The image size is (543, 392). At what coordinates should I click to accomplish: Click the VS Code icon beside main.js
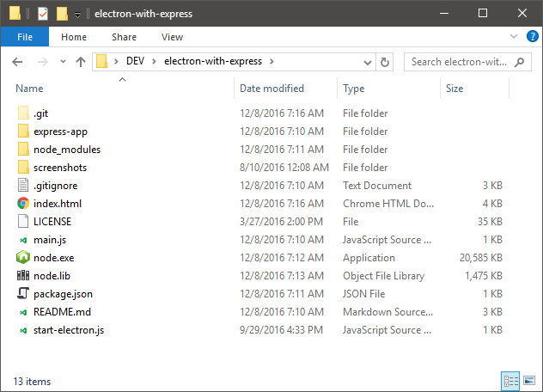point(23,240)
